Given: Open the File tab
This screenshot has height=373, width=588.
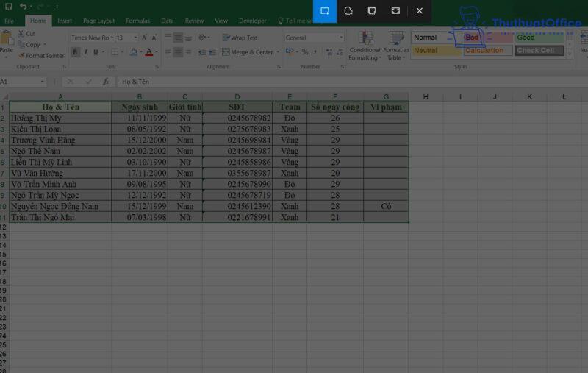Looking at the screenshot, I should point(9,21).
